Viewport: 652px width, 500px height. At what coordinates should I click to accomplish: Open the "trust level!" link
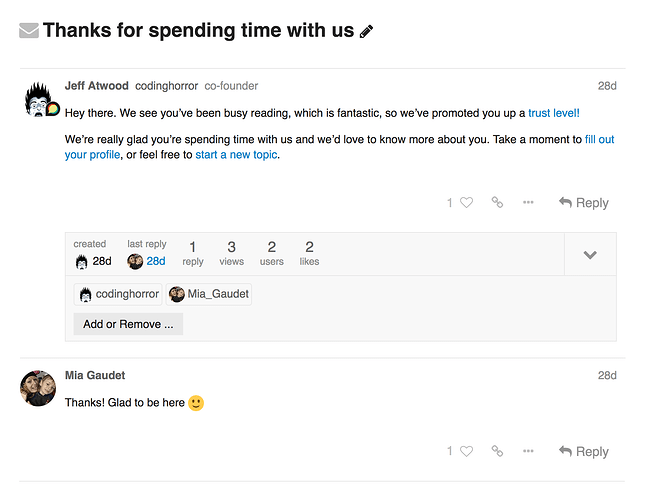[553, 114]
